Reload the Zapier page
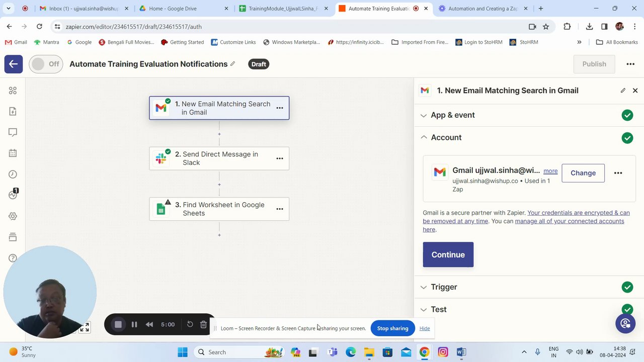 39,27
